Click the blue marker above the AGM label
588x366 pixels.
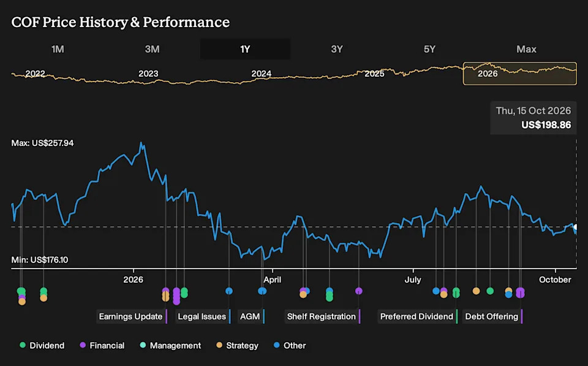coord(262,291)
